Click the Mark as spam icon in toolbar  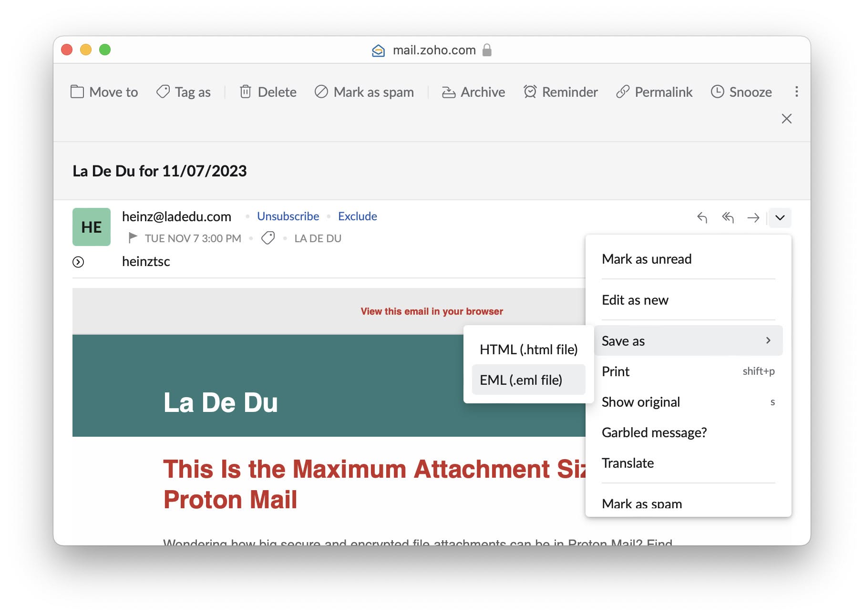point(321,92)
